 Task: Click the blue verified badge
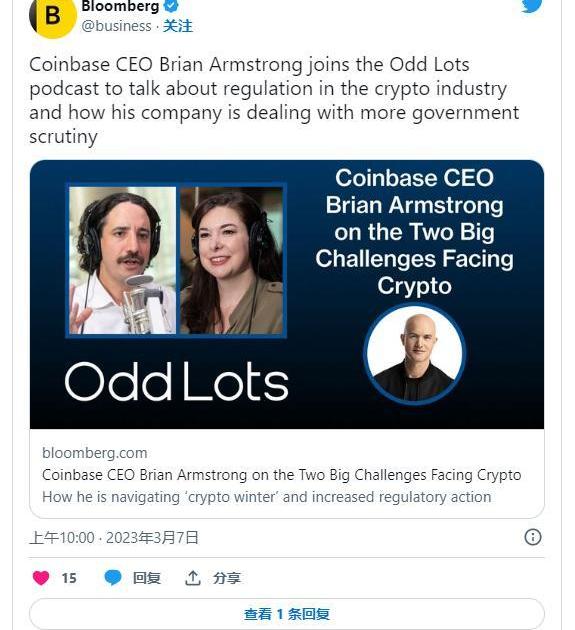pos(171,6)
